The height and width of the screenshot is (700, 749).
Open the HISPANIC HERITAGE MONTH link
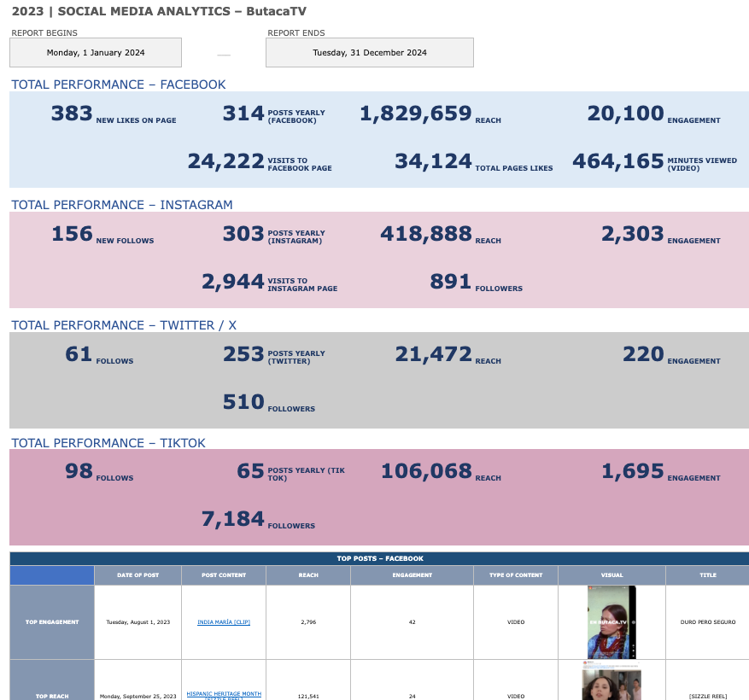pyautogui.click(x=224, y=694)
